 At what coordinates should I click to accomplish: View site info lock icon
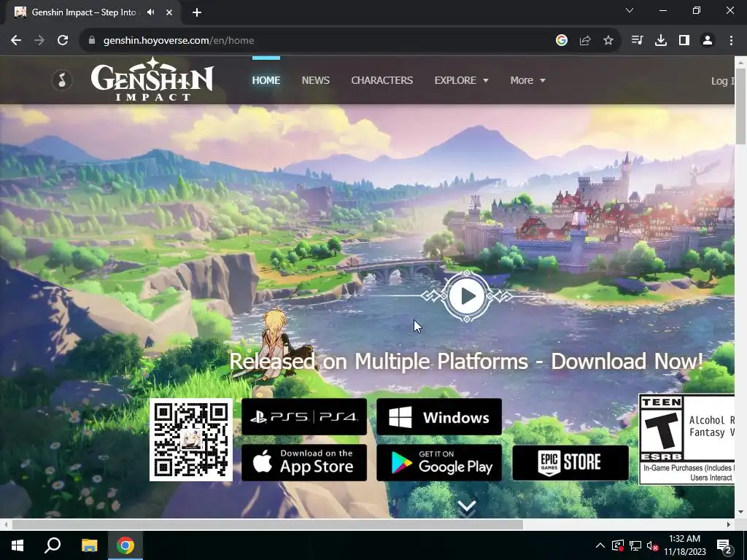(92, 41)
